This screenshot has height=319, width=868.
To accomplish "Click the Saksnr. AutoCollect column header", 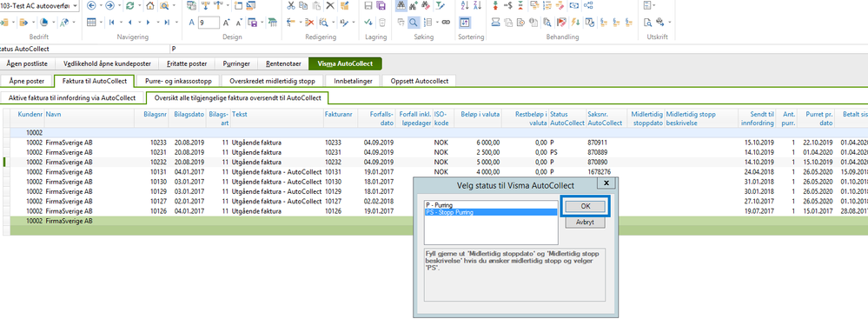I will (x=606, y=118).
